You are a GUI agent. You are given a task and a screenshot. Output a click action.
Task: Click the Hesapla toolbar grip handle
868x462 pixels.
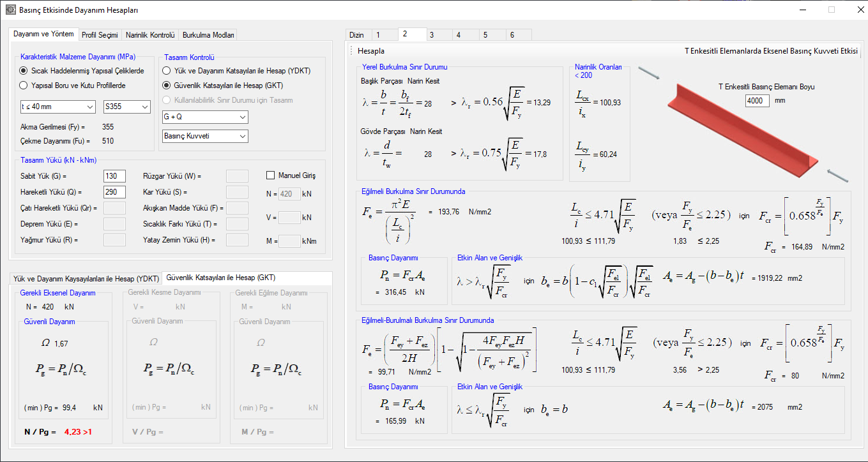click(351, 51)
